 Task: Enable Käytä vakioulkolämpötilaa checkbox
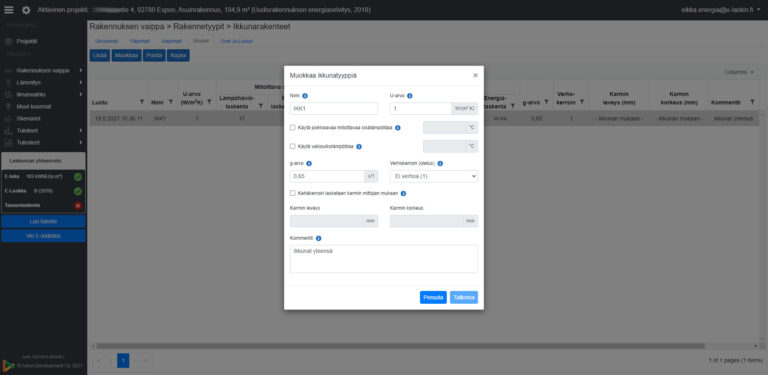point(292,146)
